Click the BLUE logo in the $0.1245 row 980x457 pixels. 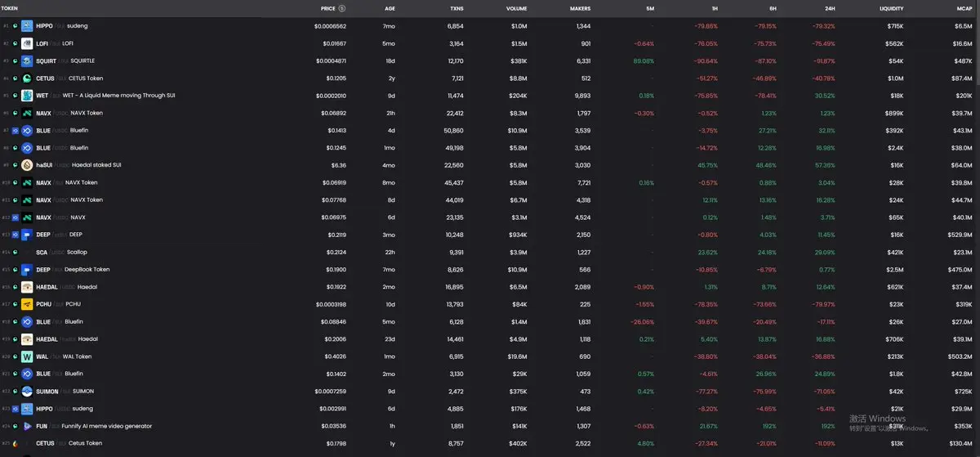pyautogui.click(x=27, y=148)
